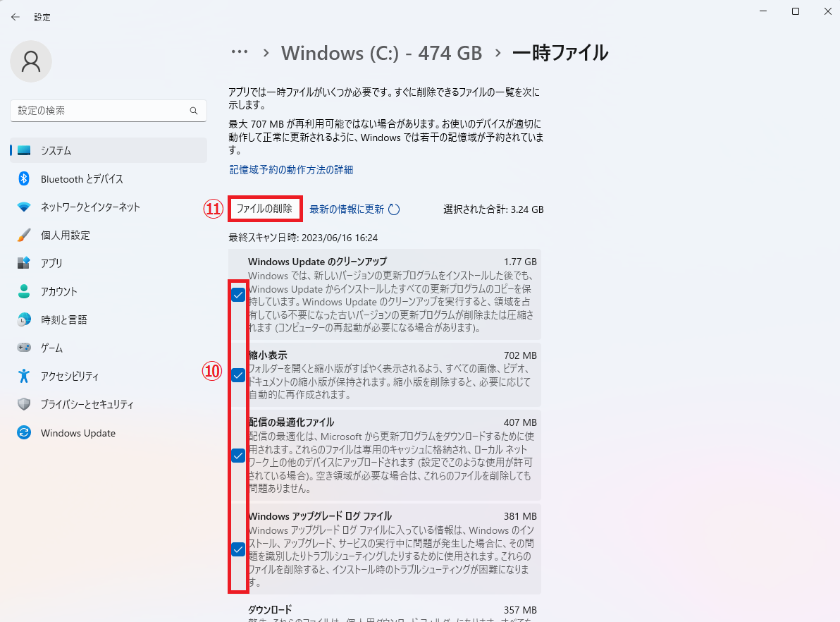Click the 個人用設定 paintbrush icon
The height and width of the screenshot is (622, 840).
(24, 235)
